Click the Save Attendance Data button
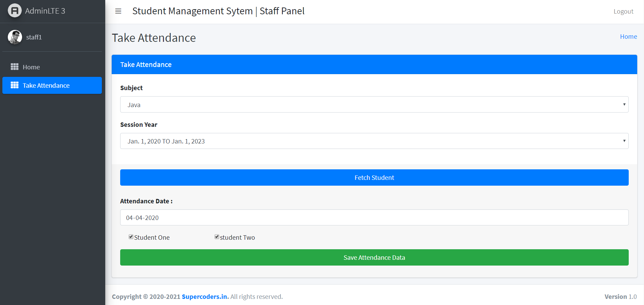The image size is (644, 305). click(x=374, y=257)
